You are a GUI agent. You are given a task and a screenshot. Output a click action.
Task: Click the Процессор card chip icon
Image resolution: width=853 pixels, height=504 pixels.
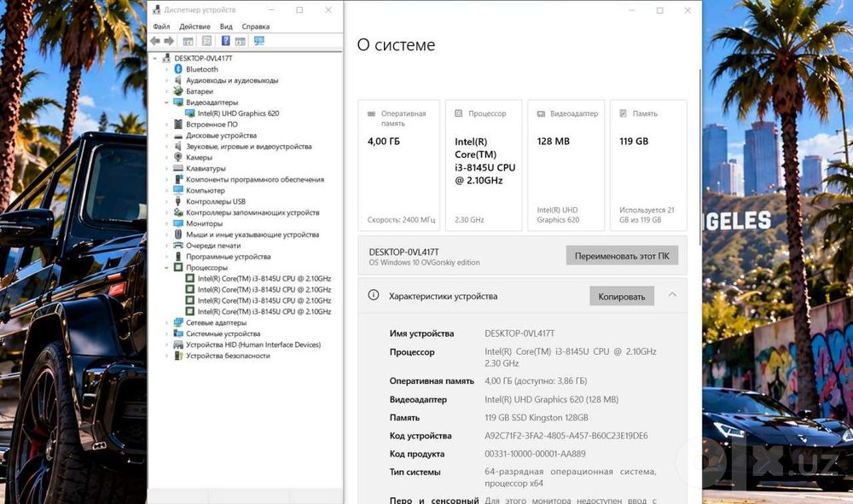(x=459, y=113)
